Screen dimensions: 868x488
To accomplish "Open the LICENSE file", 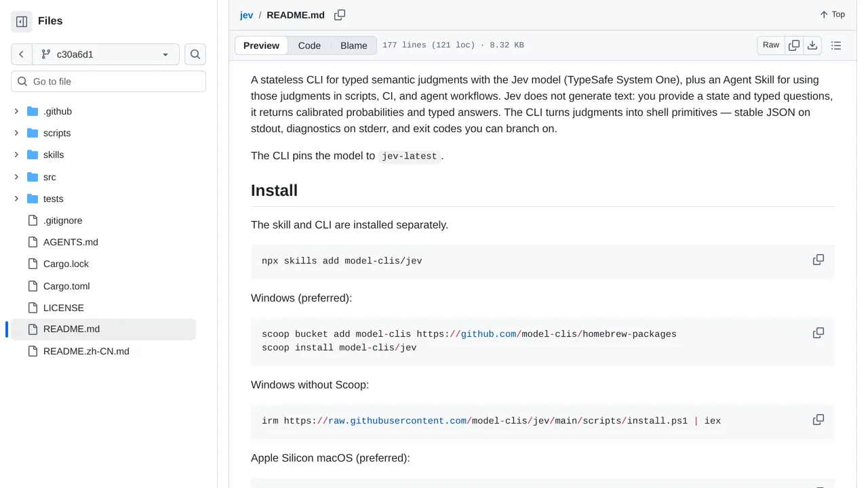I will (x=64, y=308).
